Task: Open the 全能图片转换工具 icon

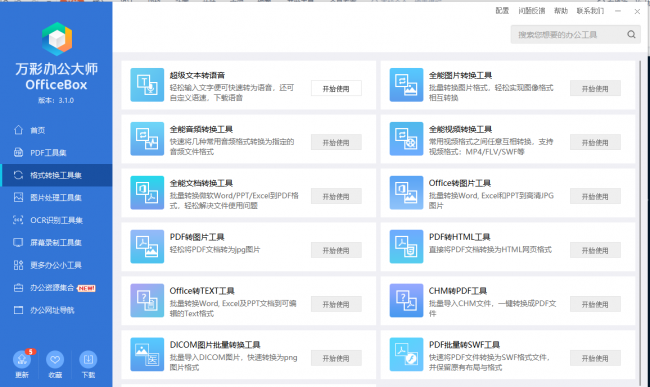Action: point(406,85)
